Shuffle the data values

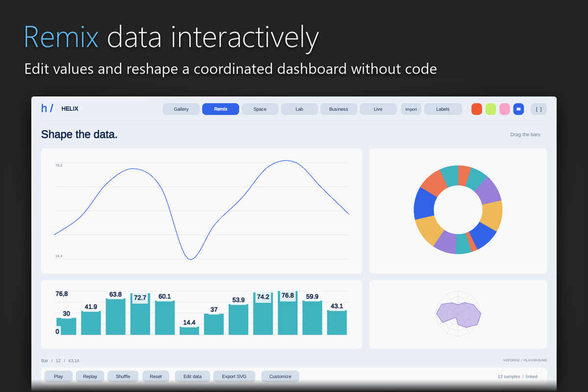click(123, 376)
